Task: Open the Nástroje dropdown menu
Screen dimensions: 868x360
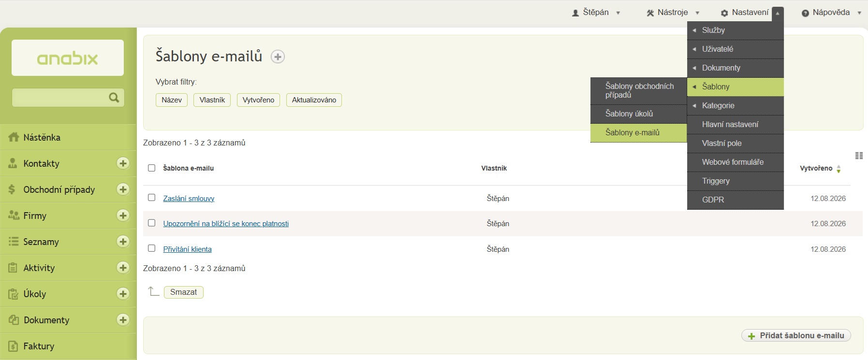Action: (673, 13)
